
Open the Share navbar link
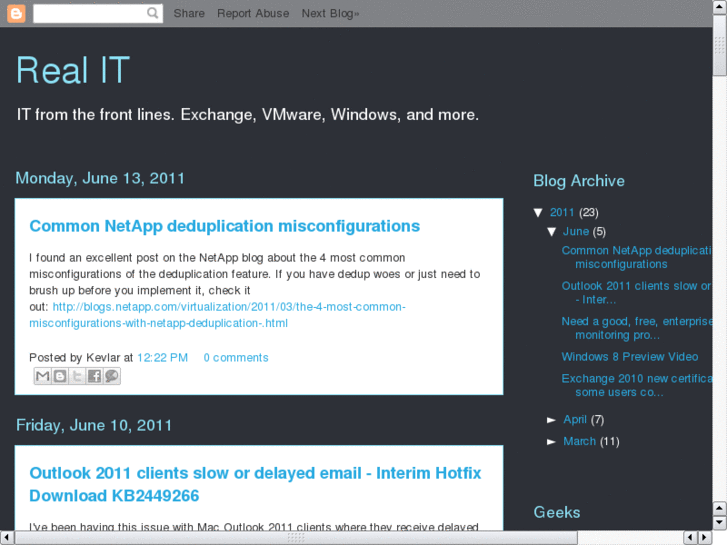click(189, 13)
